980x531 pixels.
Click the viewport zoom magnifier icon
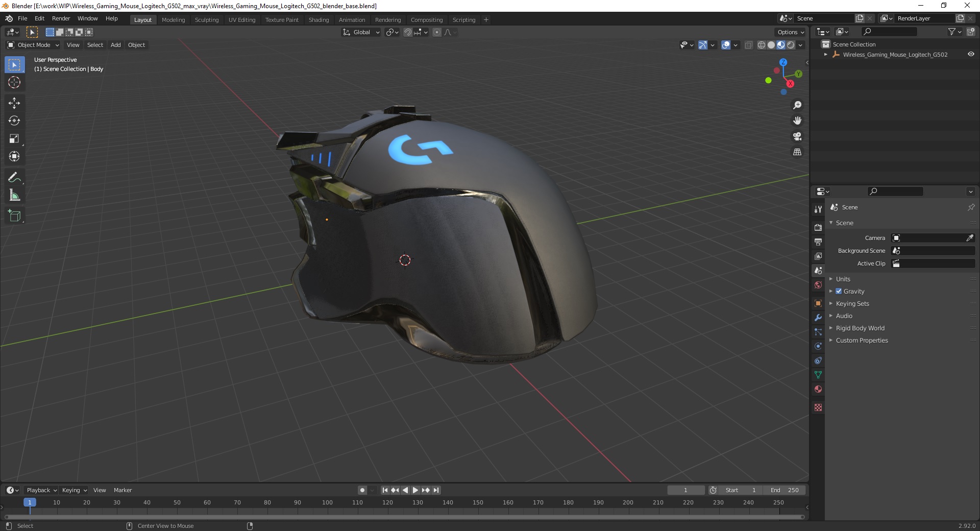(x=797, y=105)
